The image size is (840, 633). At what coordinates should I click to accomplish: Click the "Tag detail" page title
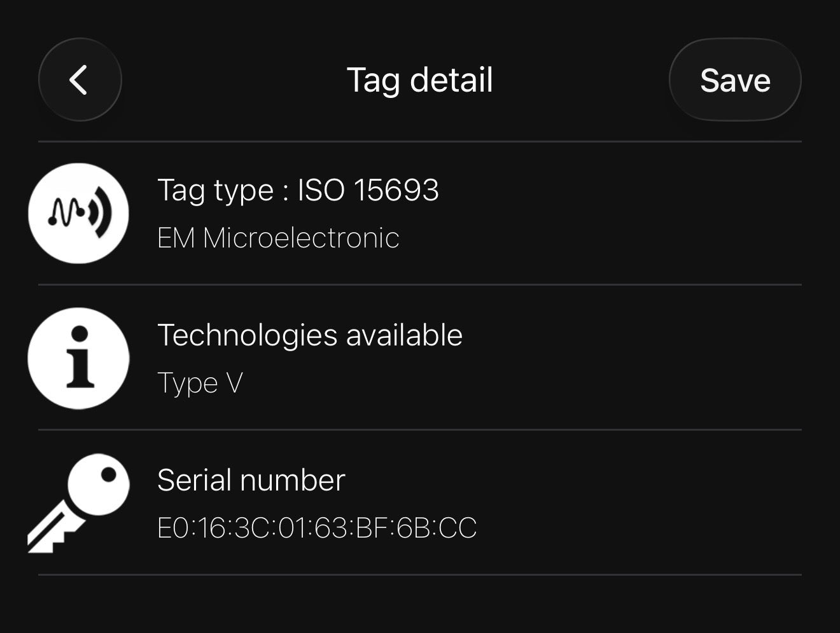[x=419, y=80]
